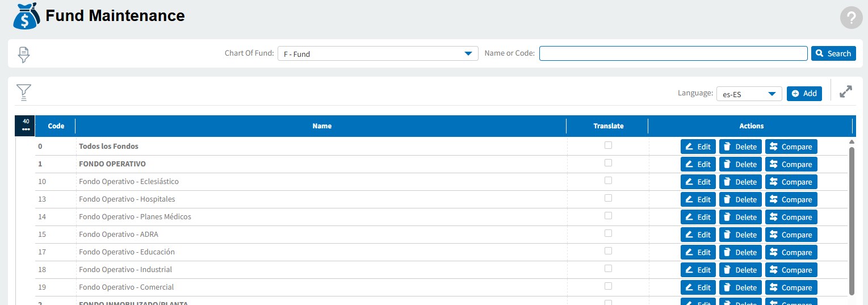Delete Fondo Operativo - ADRA

click(741, 235)
